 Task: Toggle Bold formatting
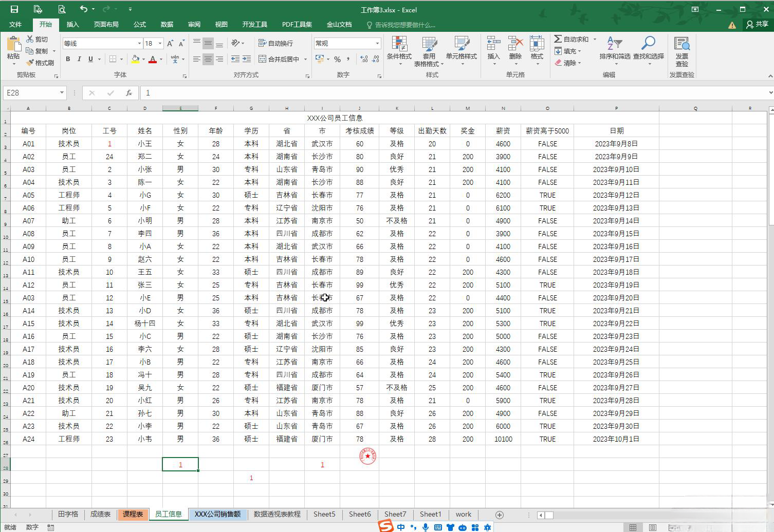pyautogui.click(x=68, y=59)
